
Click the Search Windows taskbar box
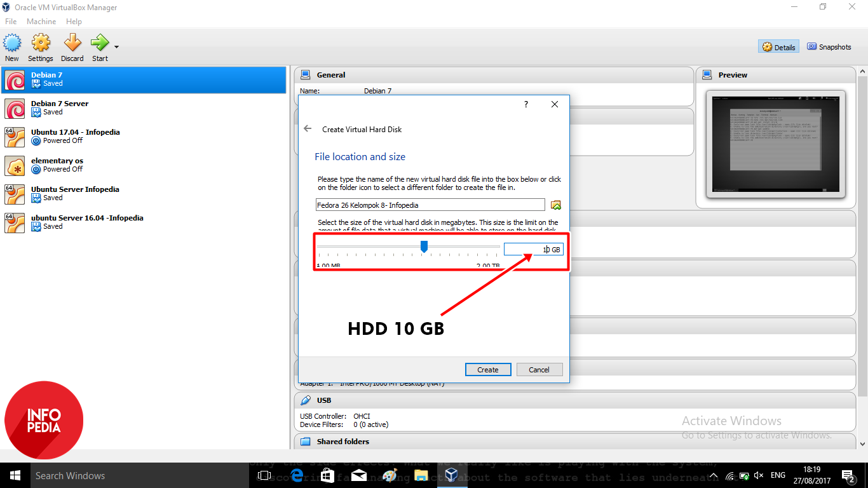click(x=139, y=475)
